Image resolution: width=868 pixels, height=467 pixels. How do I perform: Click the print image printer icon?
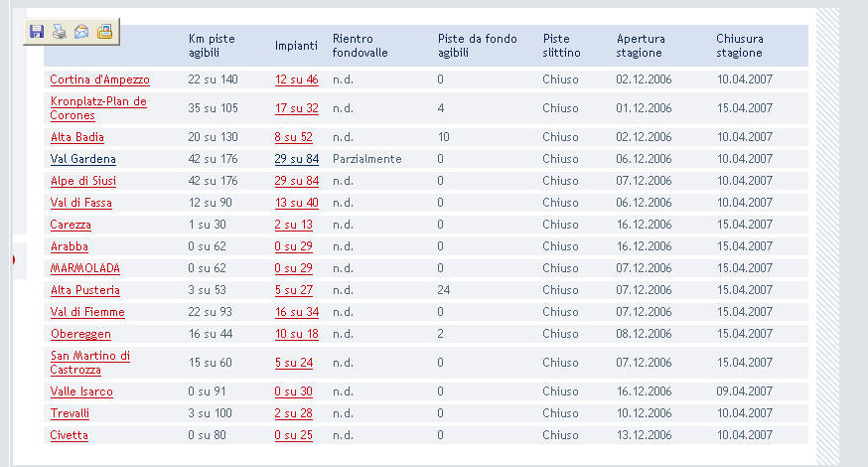tap(60, 32)
